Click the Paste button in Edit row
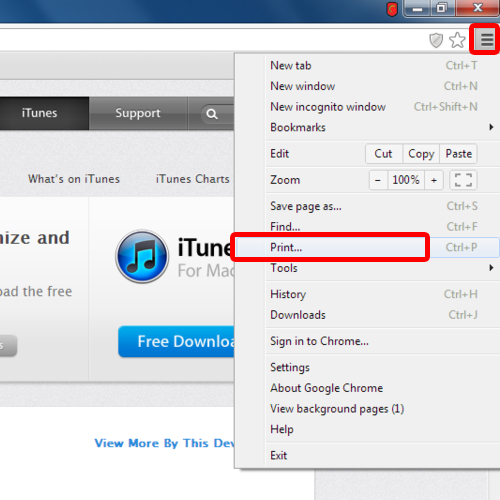500x500 pixels. [x=458, y=154]
